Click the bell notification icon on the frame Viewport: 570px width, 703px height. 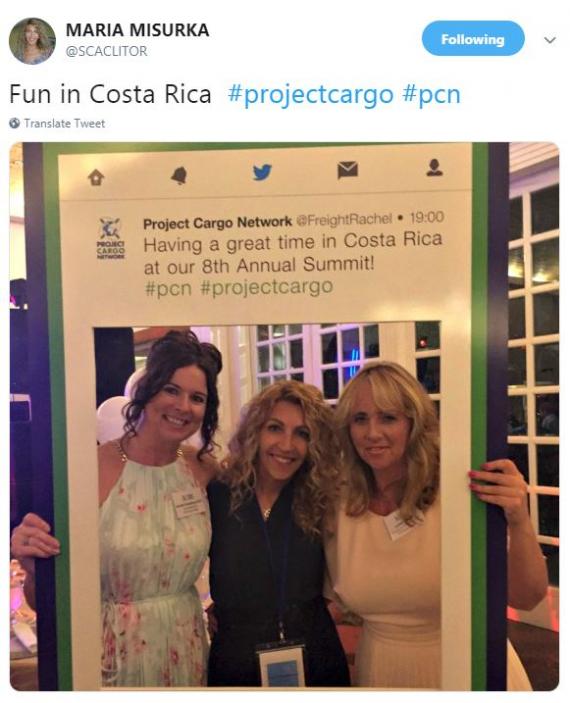[179, 174]
